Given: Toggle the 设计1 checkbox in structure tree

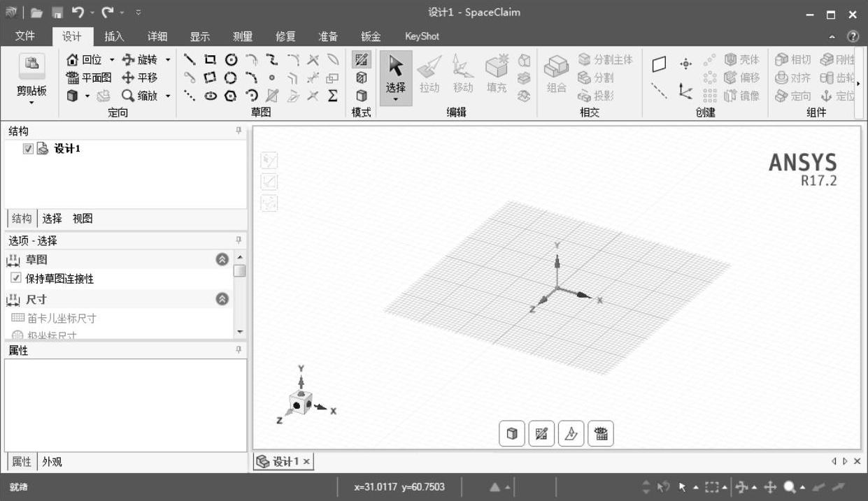Looking at the screenshot, I should pyautogui.click(x=28, y=149).
